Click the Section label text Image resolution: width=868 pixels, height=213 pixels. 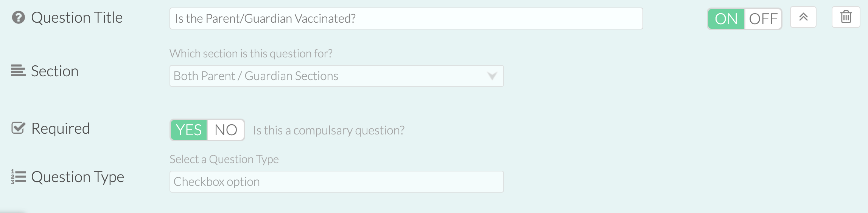(55, 71)
